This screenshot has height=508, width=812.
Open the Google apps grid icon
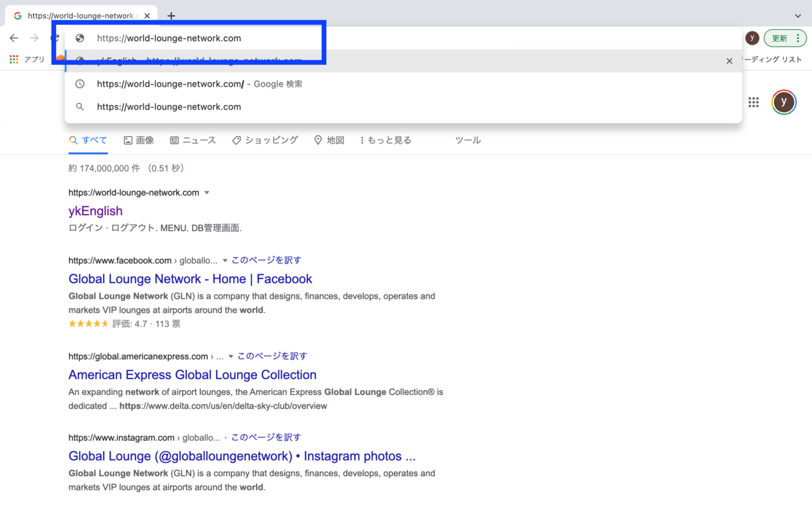click(753, 102)
